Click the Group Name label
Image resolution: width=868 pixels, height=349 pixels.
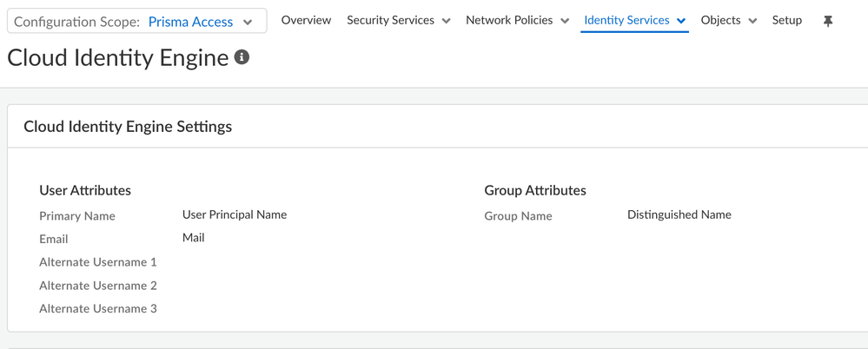(x=518, y=216)
